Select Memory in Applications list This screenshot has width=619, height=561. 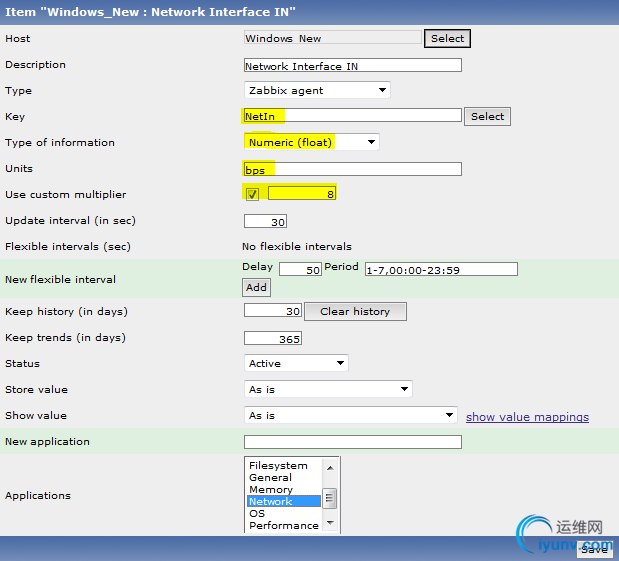point(284,490)
